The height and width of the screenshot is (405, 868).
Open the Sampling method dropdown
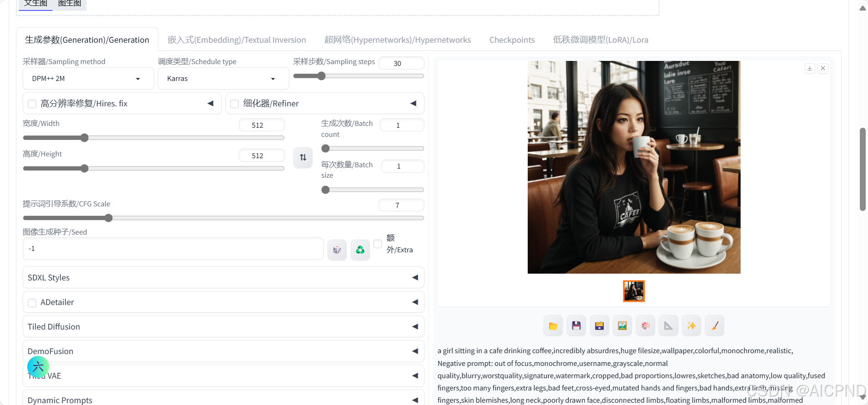pos(88,79)
